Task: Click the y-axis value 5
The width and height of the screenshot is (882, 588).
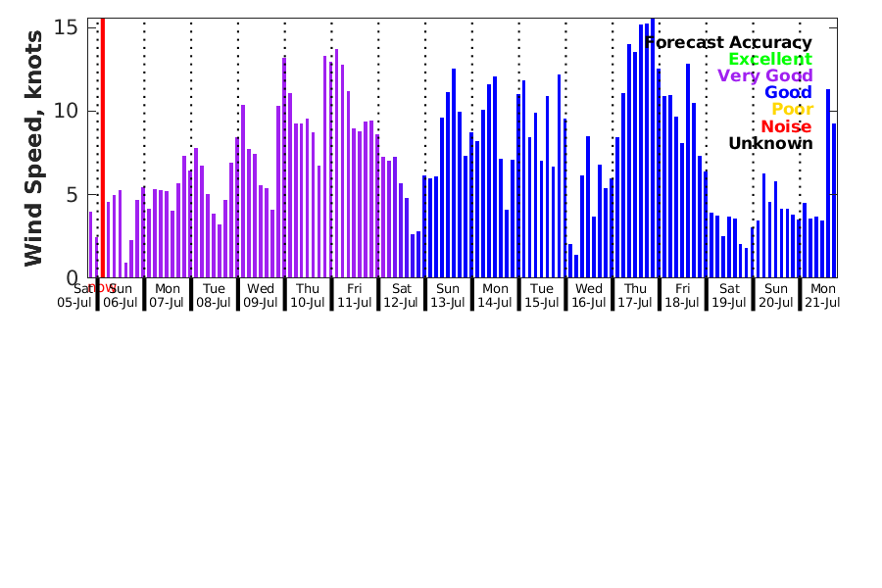Action: pos(72,195)
